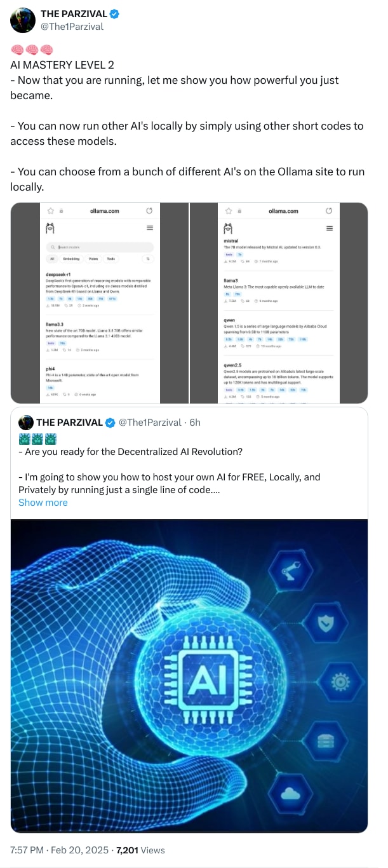Open the hamburger menu on the left screenshot
Viewport: 388px width, 868px height.
150,228
